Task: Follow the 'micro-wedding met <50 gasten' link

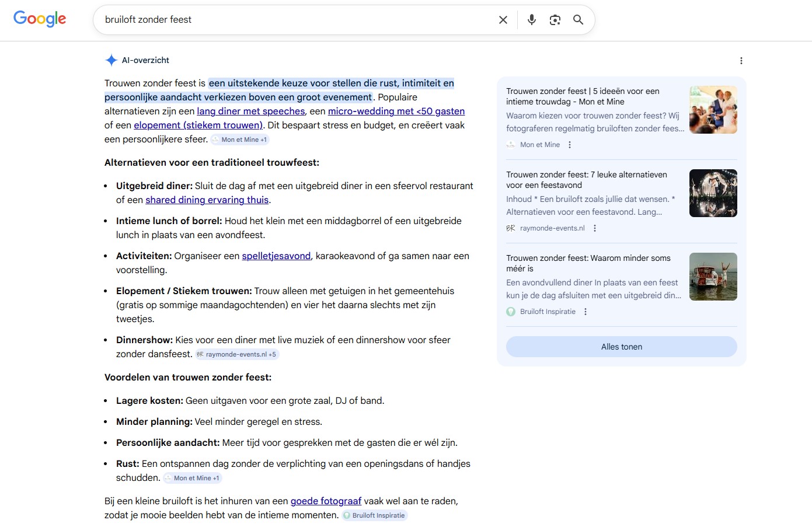Action: click(396, 111)
